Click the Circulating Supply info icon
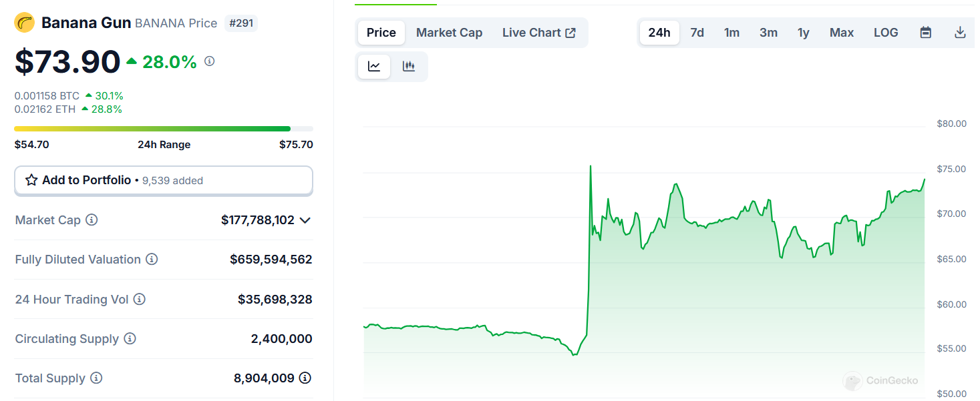Screen dimensions: 980x401 [x=130, y=339]
